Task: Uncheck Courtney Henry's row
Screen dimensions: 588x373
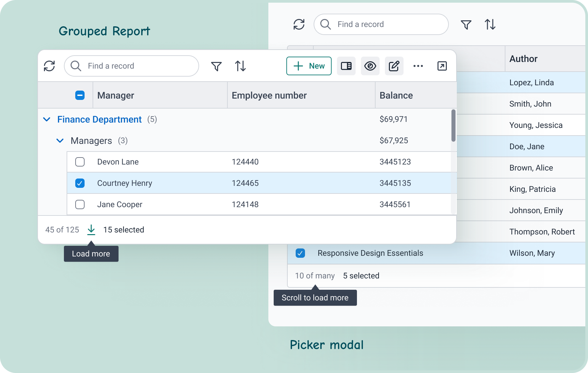Action: coord(80,183)
